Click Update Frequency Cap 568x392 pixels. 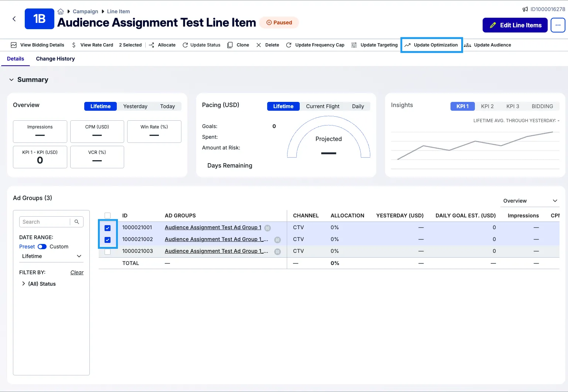click(315, 45)
